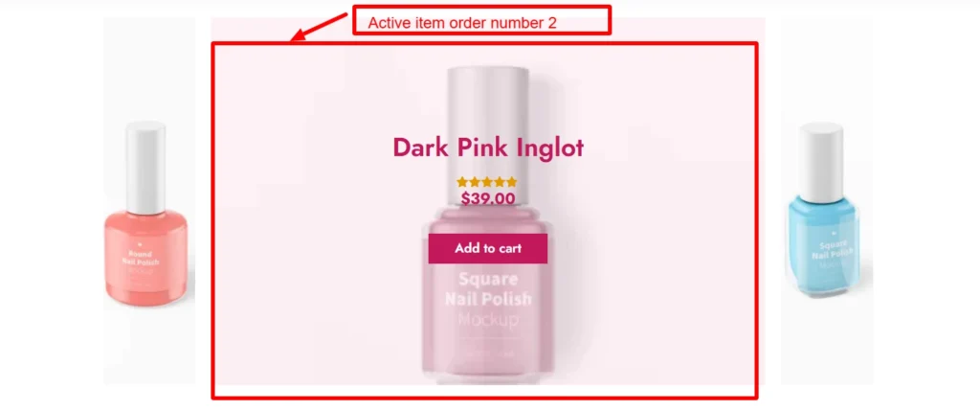Viewport: 980px width, 410px height.
Task: Click the pink bottle's Square Nail Polish label
Action: pyautogui.click(x=488, y=288)
